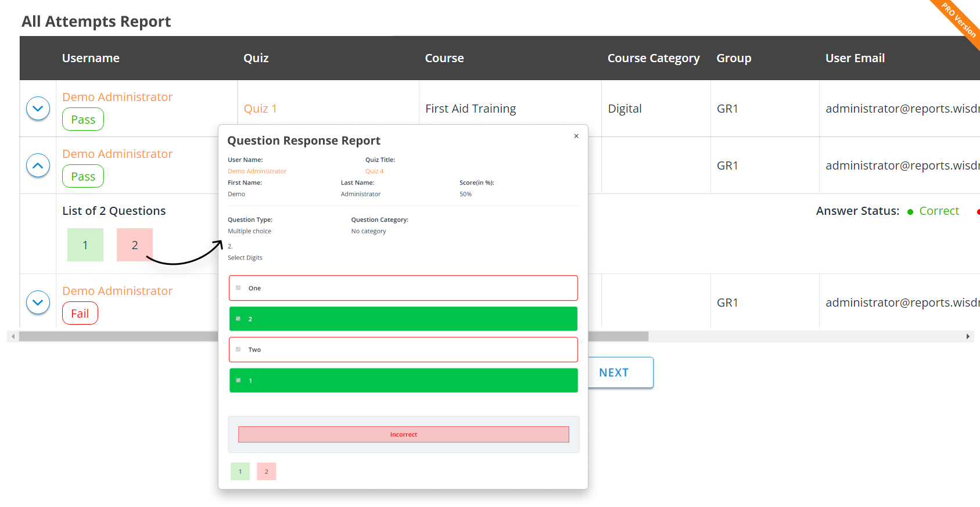Expand the failed attempt row chevron

point(38,303)
